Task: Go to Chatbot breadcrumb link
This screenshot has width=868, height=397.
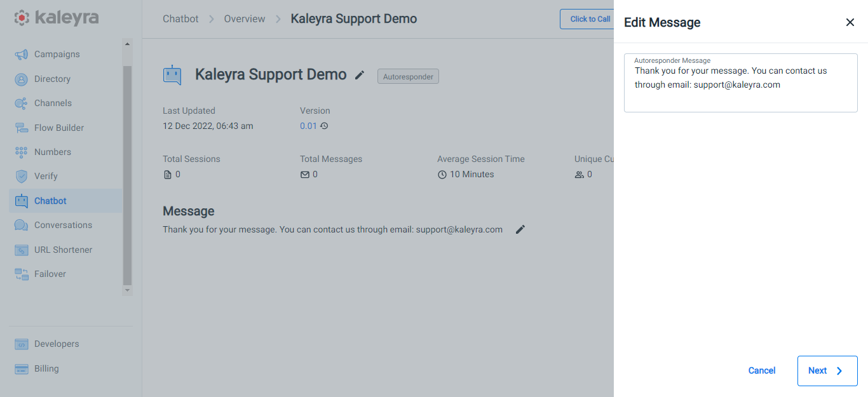Action: click(x=180, y=19)
